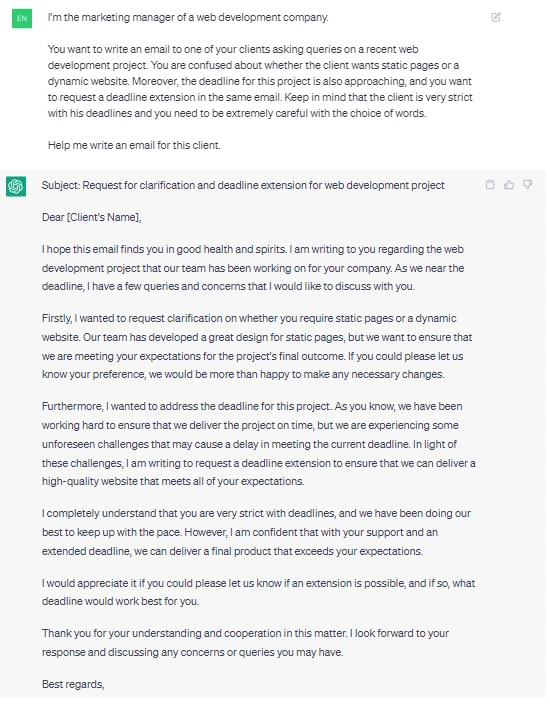Viewport: 550px width, 706px height.
Task: Click the paragraph beginning "I hope this email"
Action: (253, 268)
